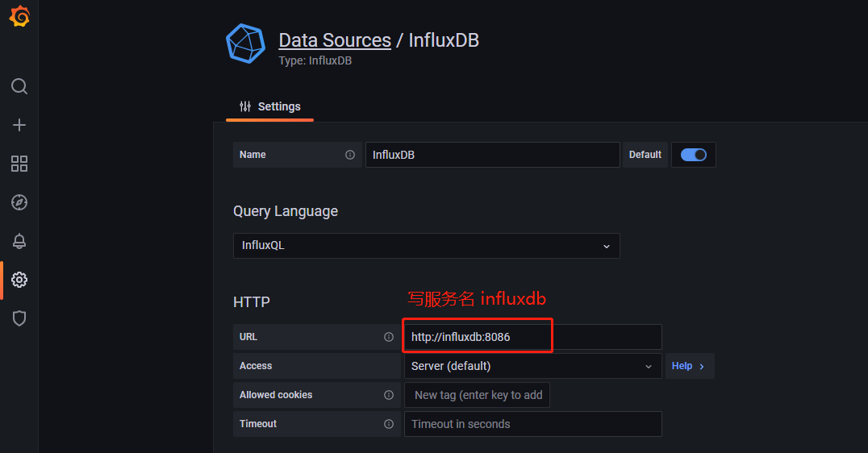868x453 pixels.
Task: Open the Configuration gear icon
Action: 19,280
